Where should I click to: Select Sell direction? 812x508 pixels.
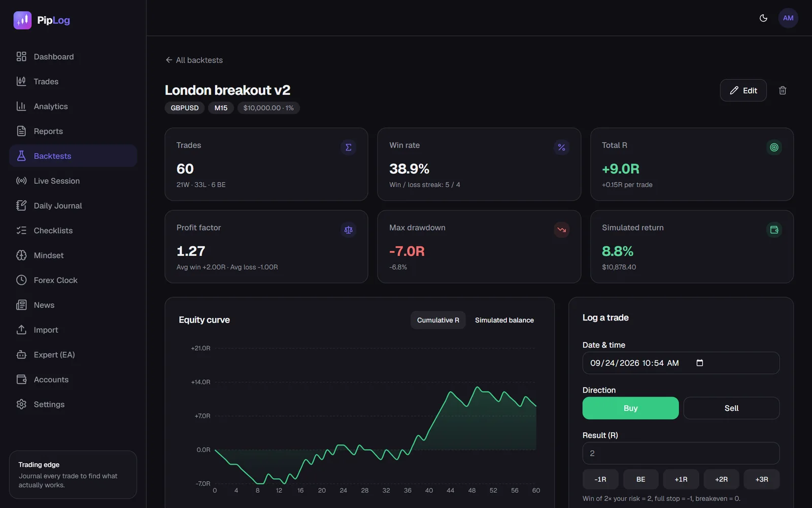click(731, 408)
